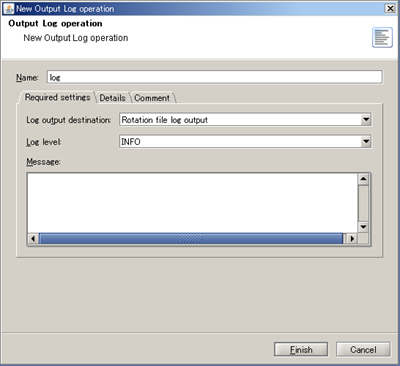Screen dimensions: 400x366
Task: Click the Cancel button
Action: (x=363, y=349)
